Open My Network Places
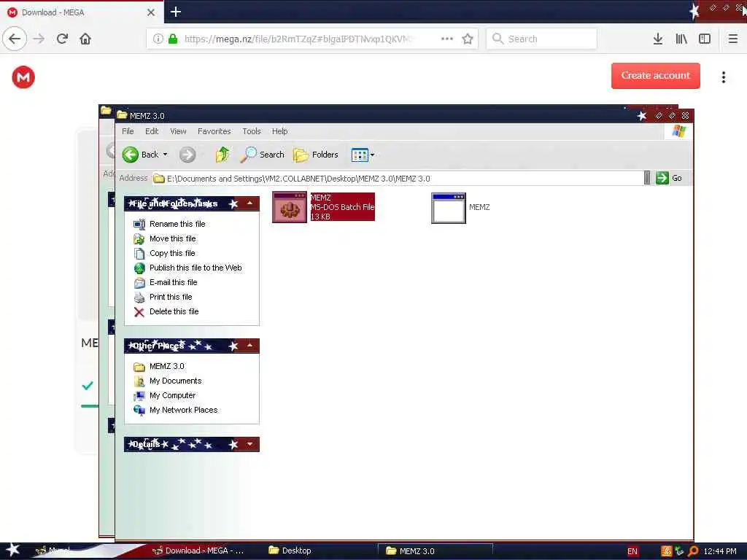 [x=183, y=410]
